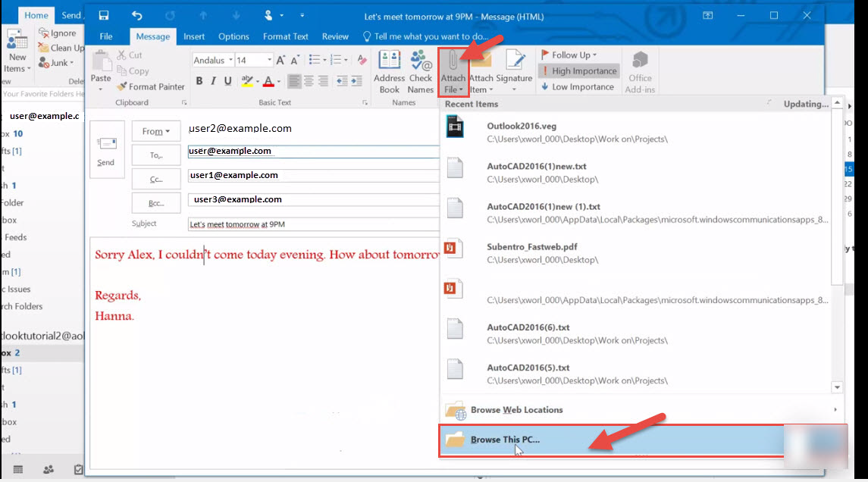Viewport: 868px width, 482px height.
Task: Click the Save icon in title bar
Action: tap(104, 15)
